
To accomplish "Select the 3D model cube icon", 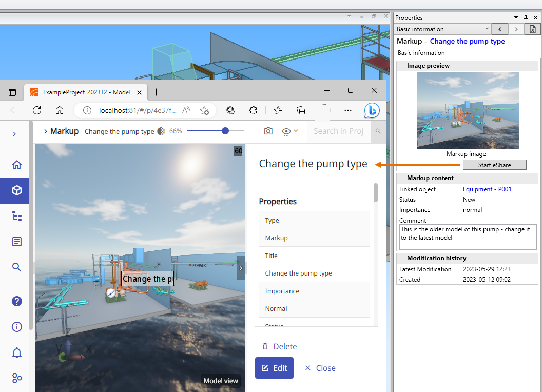I will click(x=17, y=190).
